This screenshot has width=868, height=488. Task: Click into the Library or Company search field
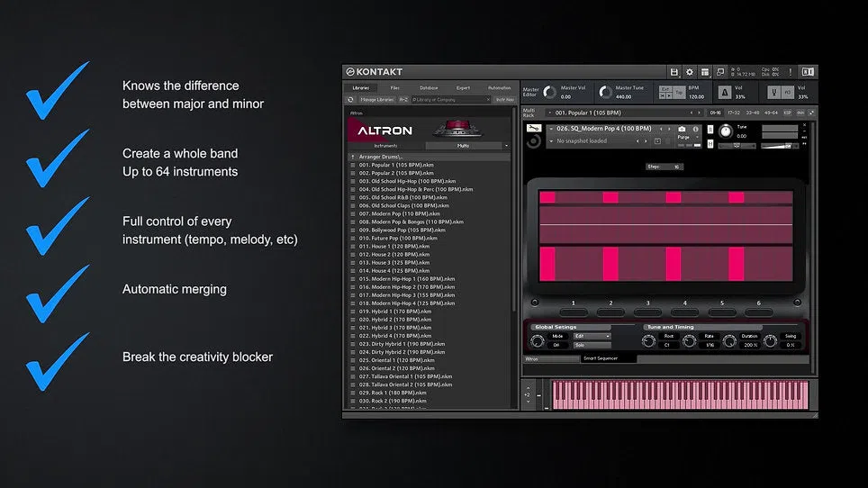click(x=450, y=100)
